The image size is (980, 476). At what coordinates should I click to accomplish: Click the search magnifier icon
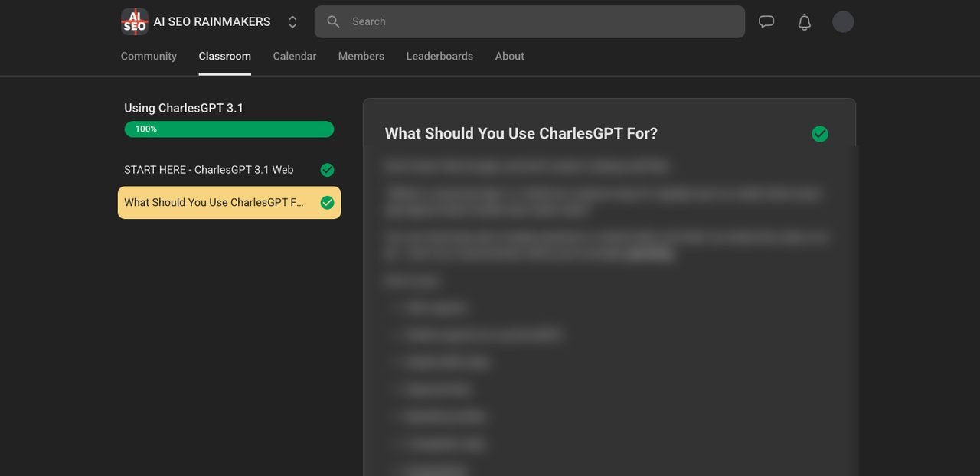pyautogui.click(x=333, y=21)
